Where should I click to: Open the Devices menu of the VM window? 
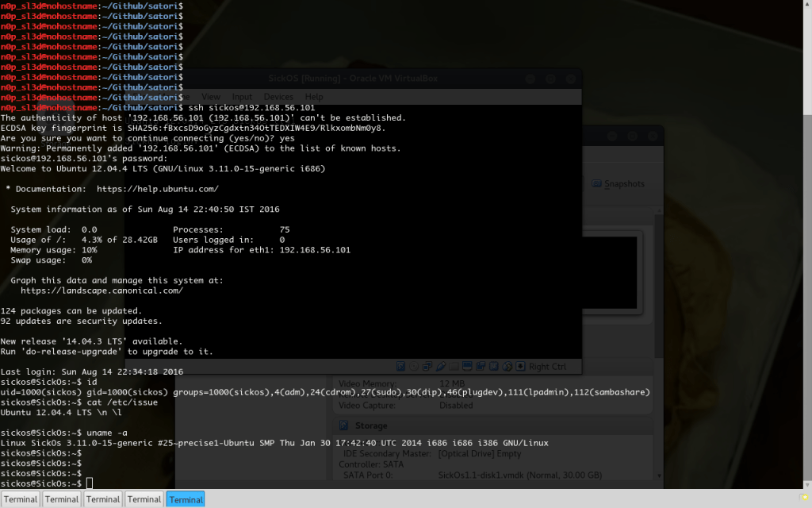(278, 96)
